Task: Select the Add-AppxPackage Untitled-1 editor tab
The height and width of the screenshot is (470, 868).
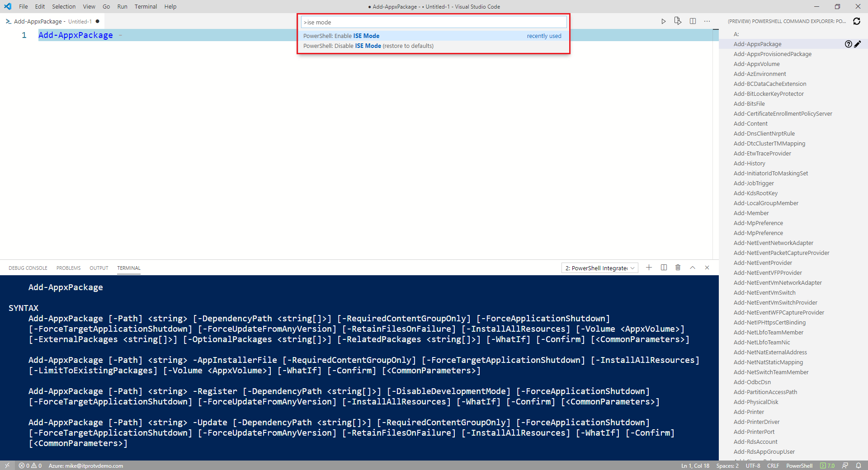Action: (x=52, y=21)
